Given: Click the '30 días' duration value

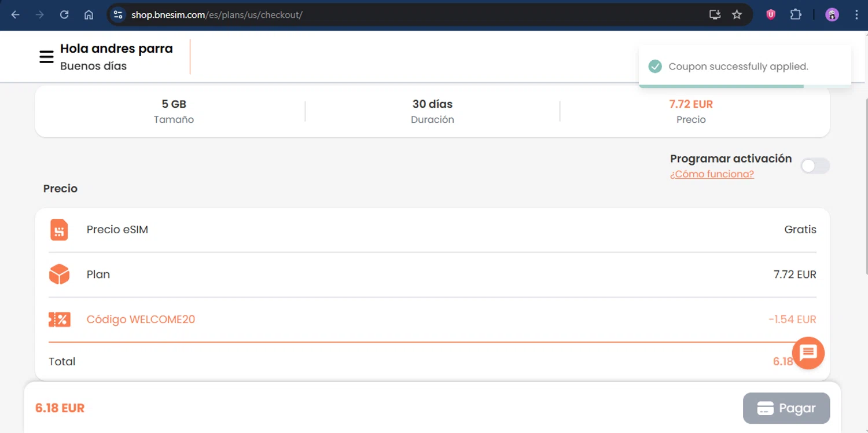Looking at the screenshot, I should coord(432,104).
